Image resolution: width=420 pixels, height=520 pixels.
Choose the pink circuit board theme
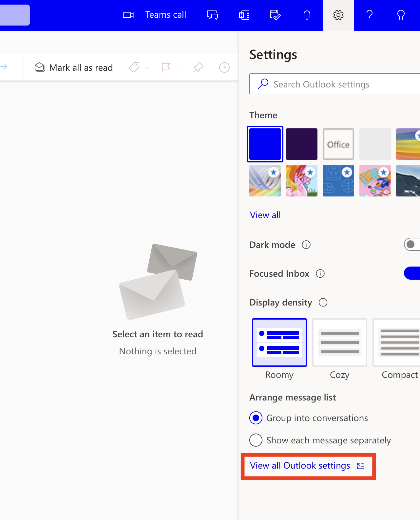(375, 181)
